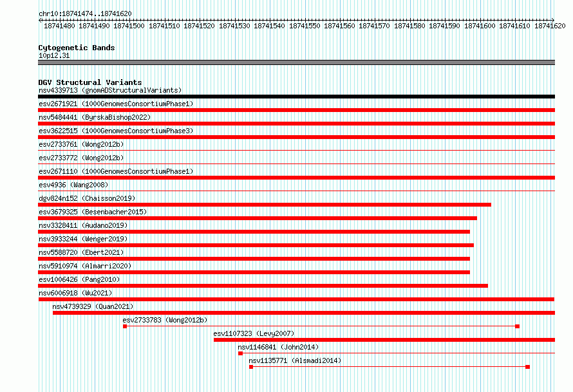Open esv1107323 (Levy2007) variant

point(254,333)
